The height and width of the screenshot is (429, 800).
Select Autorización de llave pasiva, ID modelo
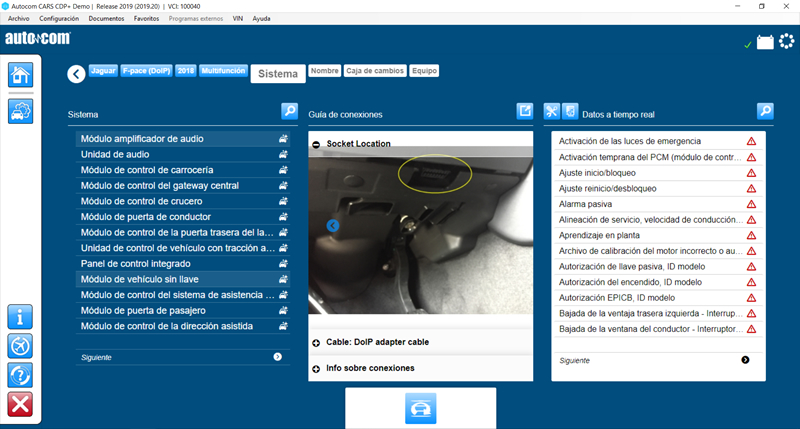point(658,266)
